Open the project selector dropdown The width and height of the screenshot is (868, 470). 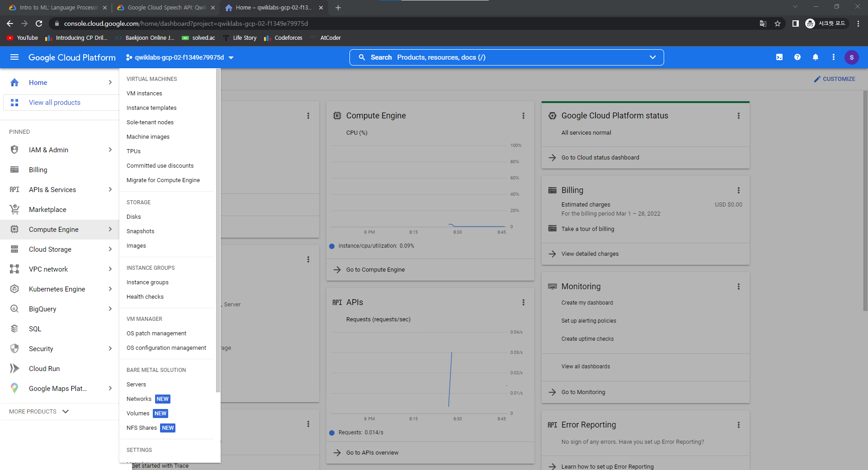(179, 57)
